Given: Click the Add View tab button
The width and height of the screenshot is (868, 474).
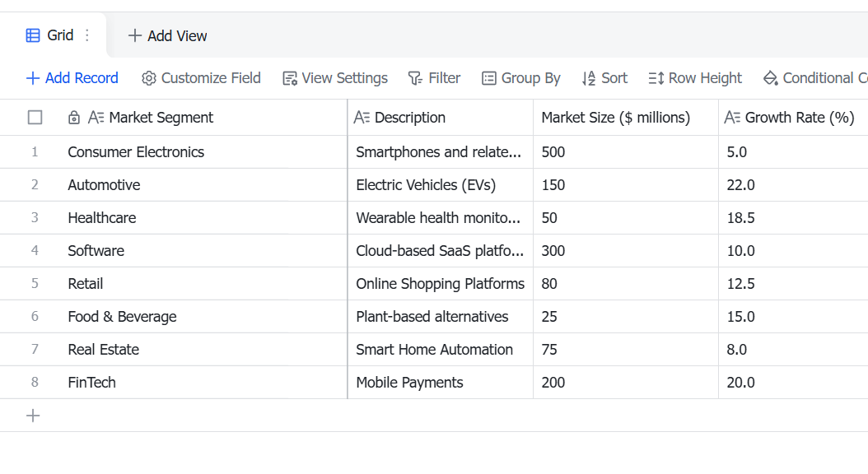Looking at the screenshot, I should (167, 35).
